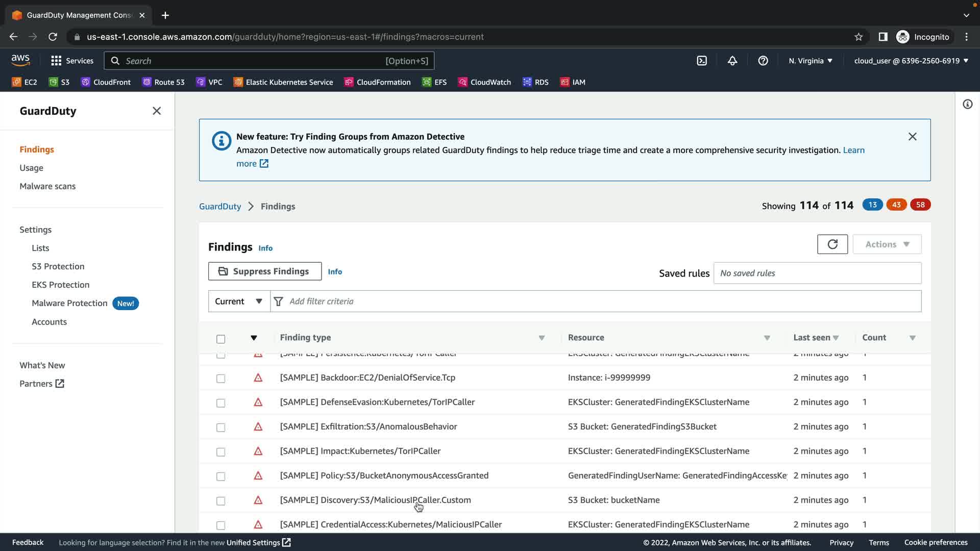Image resolution: width=980 pixels, height=551 pixels.
Task: Open the Actions dropdown
Action: 887,244
